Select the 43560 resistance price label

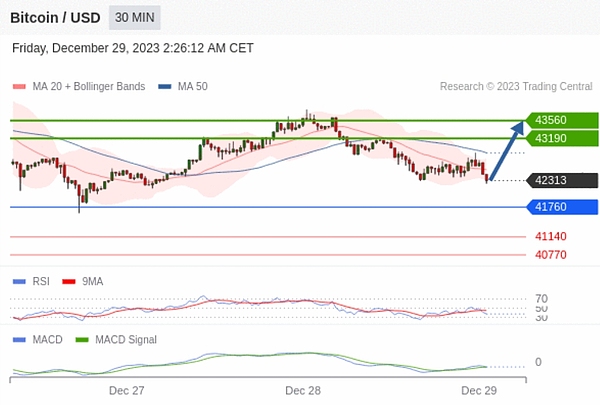[561, 120]
